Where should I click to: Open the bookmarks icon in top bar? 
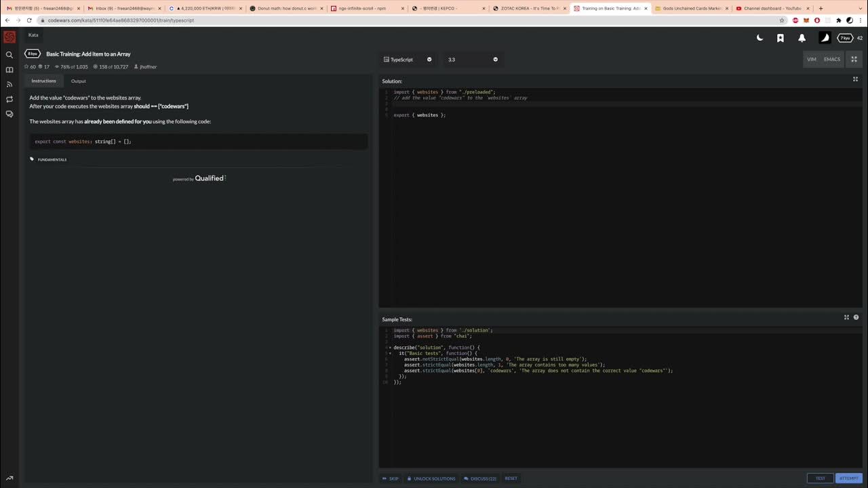click(x=781, y=38)
